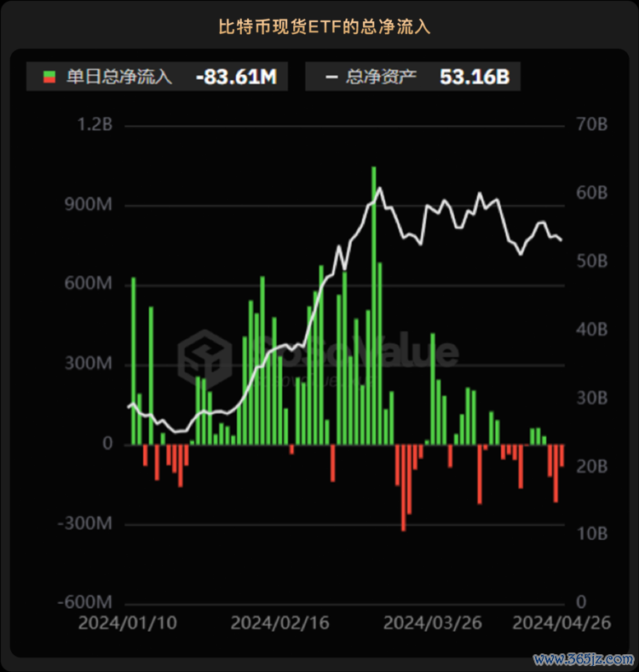Screen dimensions: 639x672
Task: Click the 2024/04/26 date label on x-axis
Action: tap(561, 623)
